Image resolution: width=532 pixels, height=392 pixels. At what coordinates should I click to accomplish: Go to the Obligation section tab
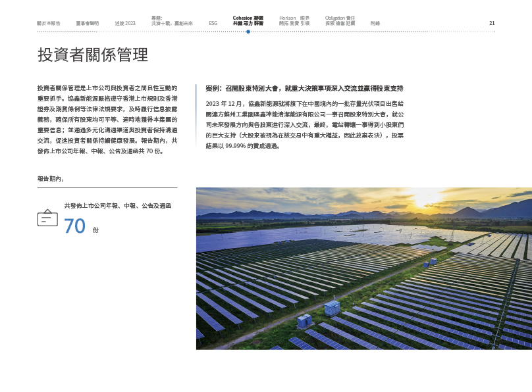click(340, 20)
